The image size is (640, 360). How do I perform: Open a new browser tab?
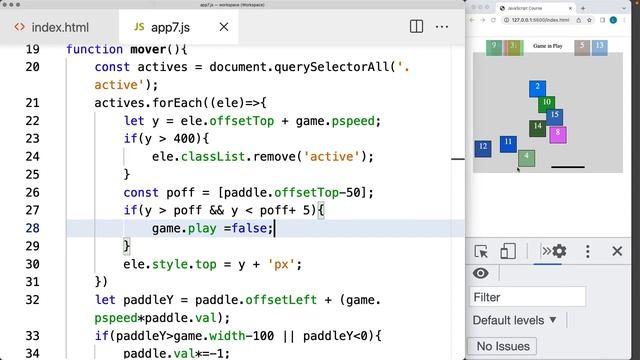click(583, 8)
